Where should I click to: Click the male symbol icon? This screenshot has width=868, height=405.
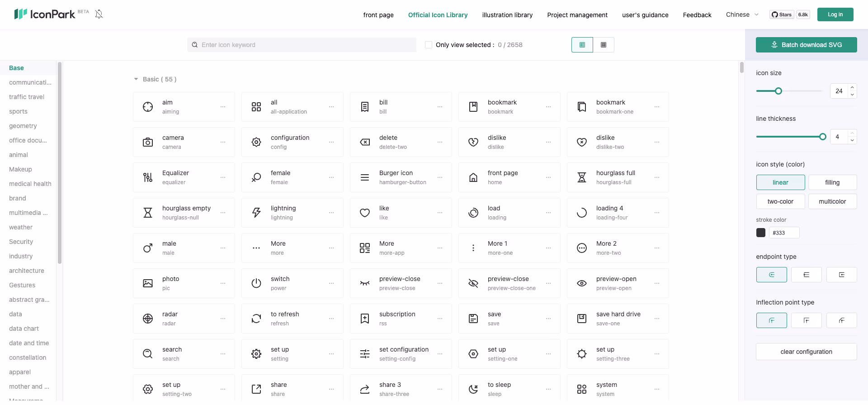(148, 248)
